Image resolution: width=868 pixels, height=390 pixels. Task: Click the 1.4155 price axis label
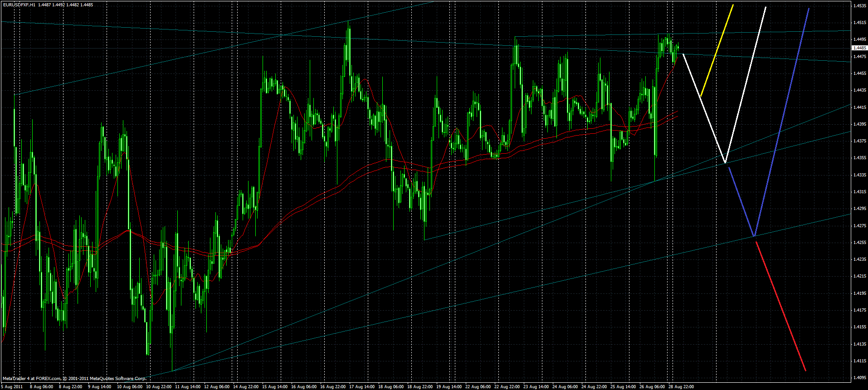(x=859, y=327)
